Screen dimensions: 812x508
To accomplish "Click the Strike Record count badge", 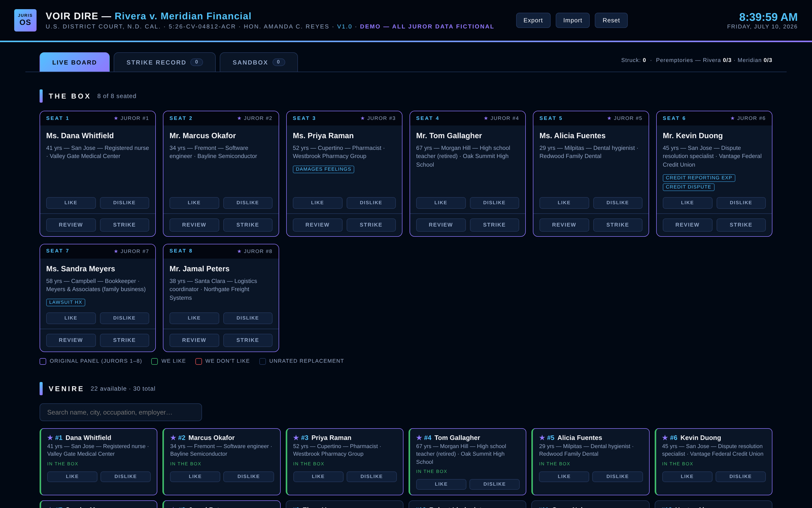I will (196, 62).
